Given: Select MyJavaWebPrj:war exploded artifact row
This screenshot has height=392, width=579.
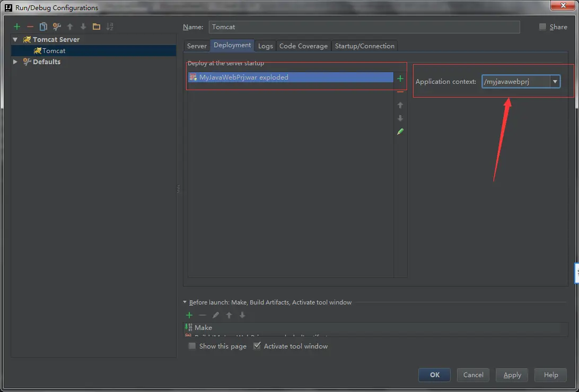Looking at the screenshot, I should coord(291,77).
